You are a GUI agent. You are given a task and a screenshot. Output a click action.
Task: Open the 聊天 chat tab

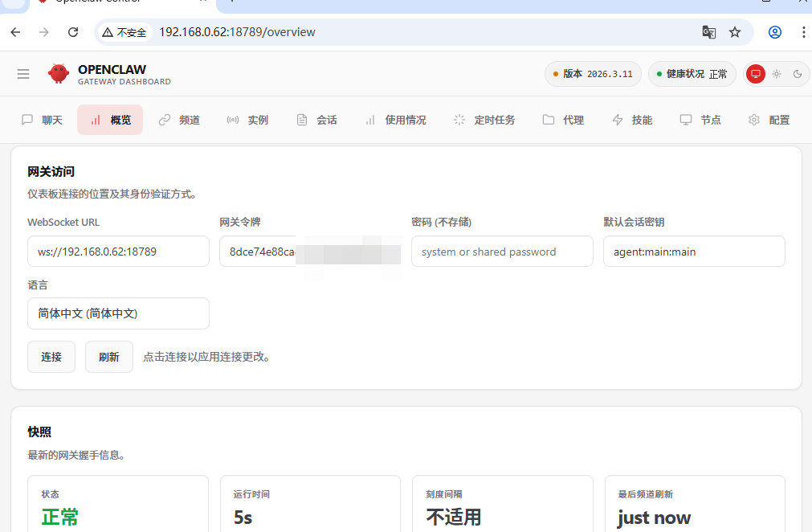point(42,121)
